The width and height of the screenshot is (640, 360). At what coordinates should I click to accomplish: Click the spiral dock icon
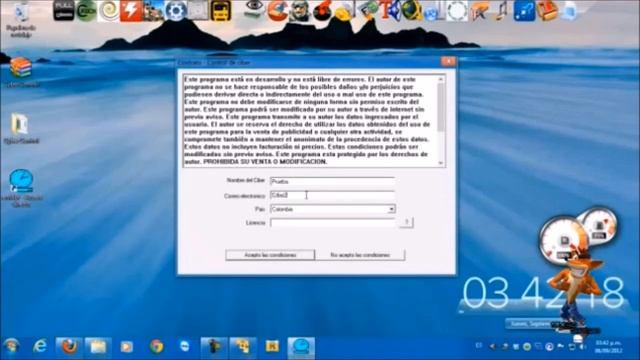109,11
